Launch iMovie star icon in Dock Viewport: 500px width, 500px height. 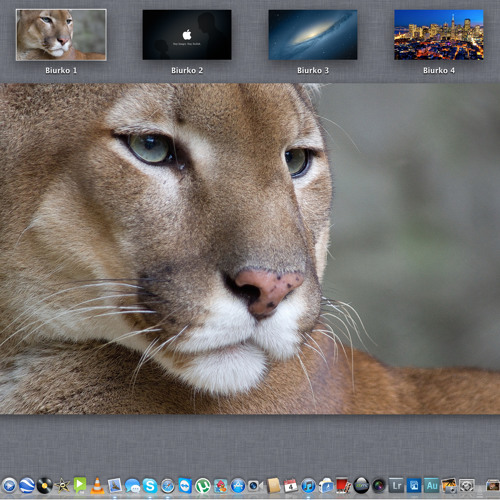tap(62, 485)
